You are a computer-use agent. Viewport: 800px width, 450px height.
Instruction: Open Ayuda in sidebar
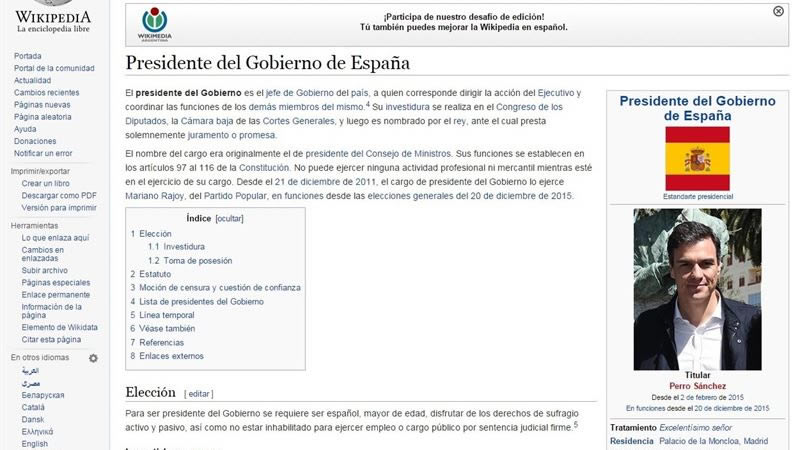[25, 129]
